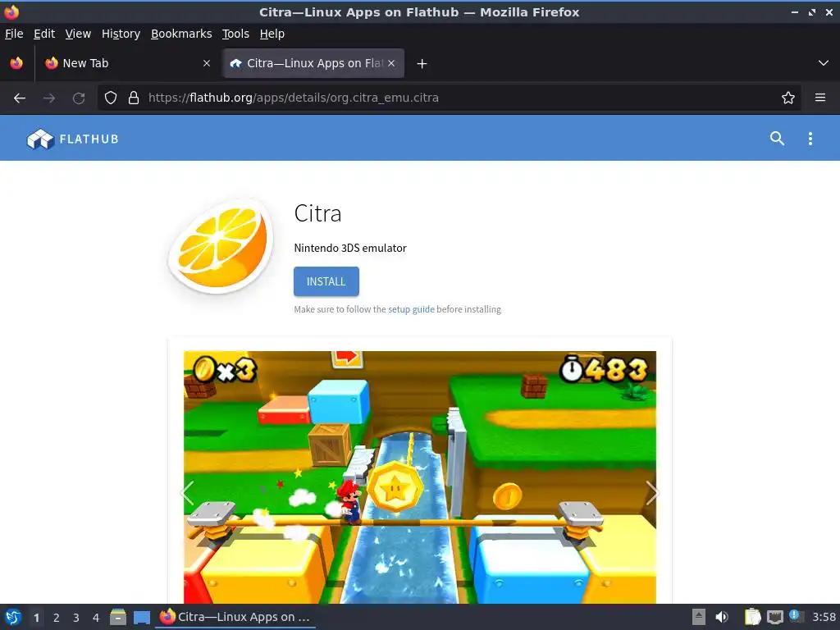View site security padlock info
Screen dimensions: 840x630
134,98
